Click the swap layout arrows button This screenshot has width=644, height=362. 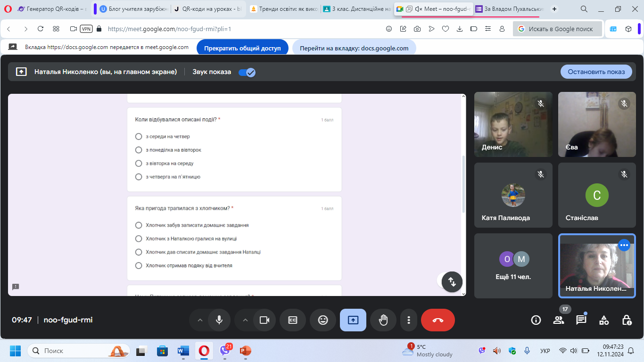[452, 282]
